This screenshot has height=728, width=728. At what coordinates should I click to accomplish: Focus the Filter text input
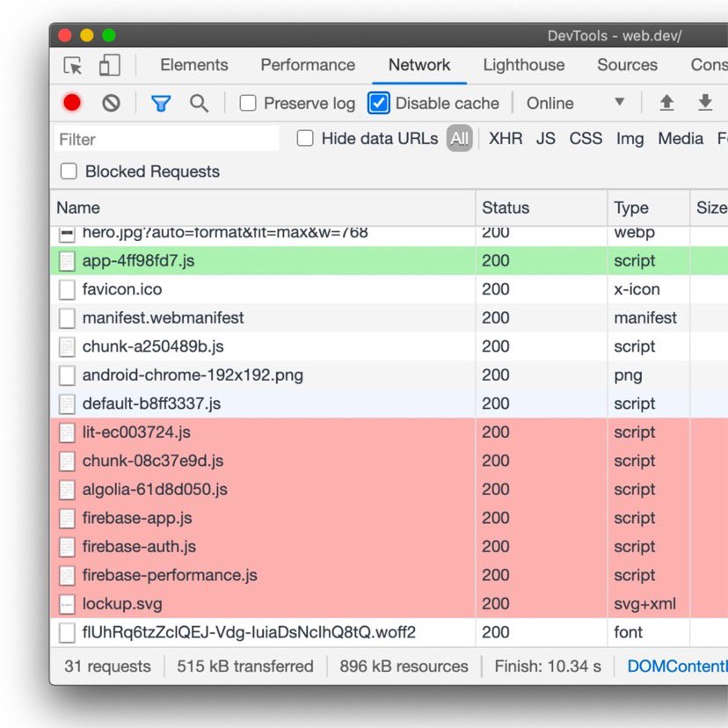pos(167,139)
